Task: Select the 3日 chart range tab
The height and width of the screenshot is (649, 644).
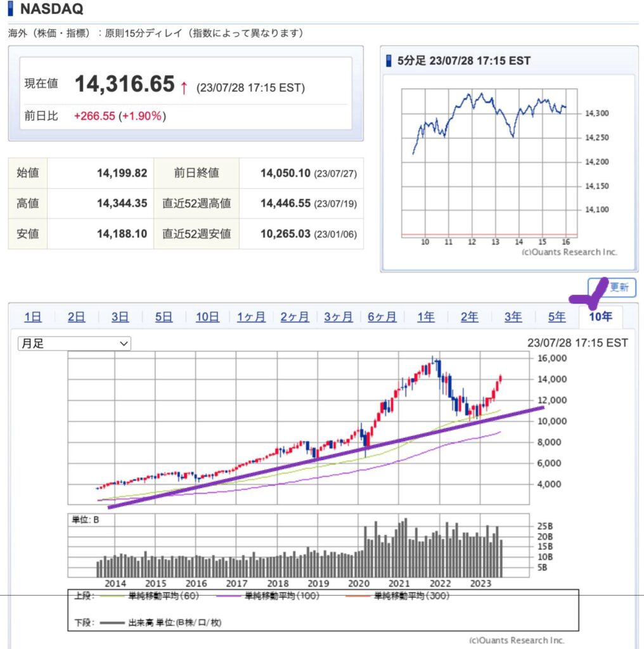Action: coord(120,317)
